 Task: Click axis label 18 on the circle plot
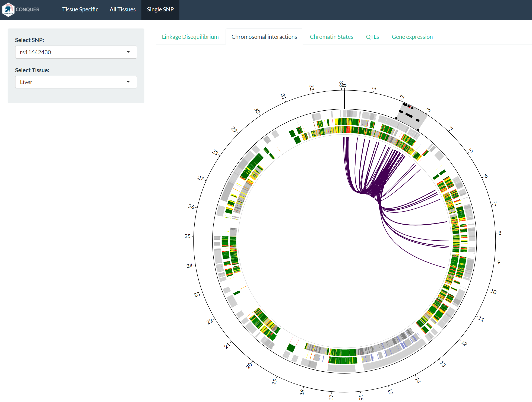coord(302,392)
